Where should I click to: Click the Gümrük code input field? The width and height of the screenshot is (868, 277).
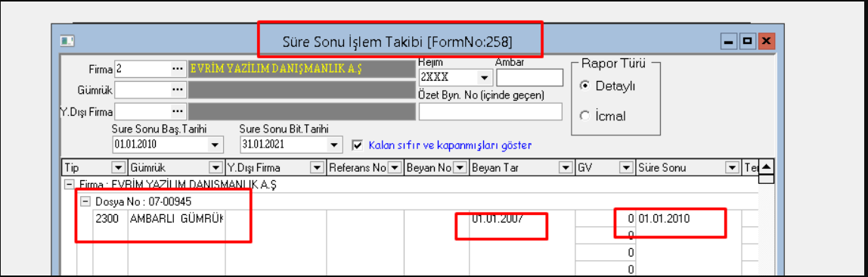[x=142, y=90]
